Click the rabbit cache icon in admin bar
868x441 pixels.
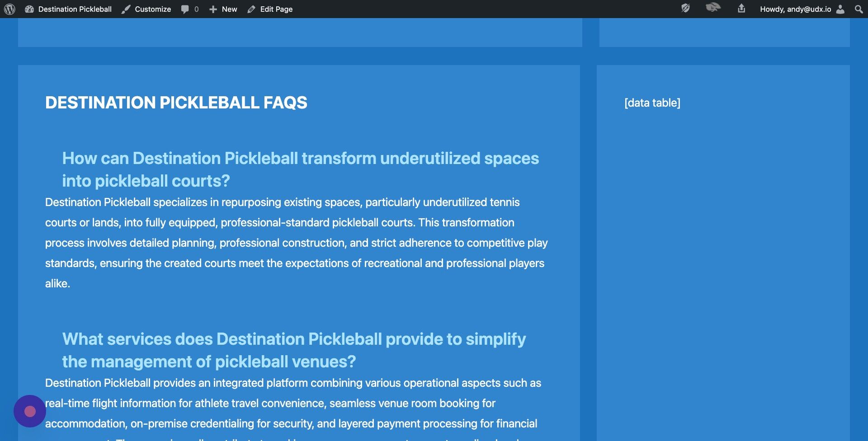tap(713, 8)
